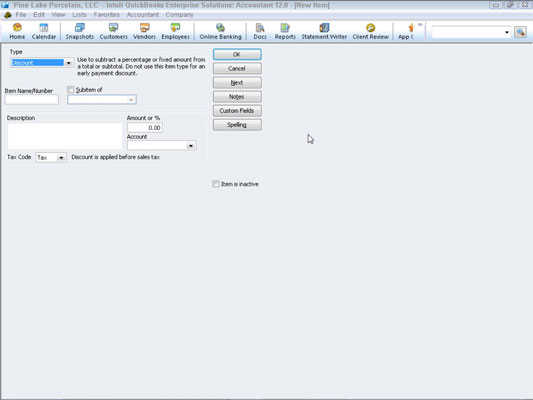Open the Calendar toolbar icon
This screenshot has width=533, height=400.
(44, 31)
